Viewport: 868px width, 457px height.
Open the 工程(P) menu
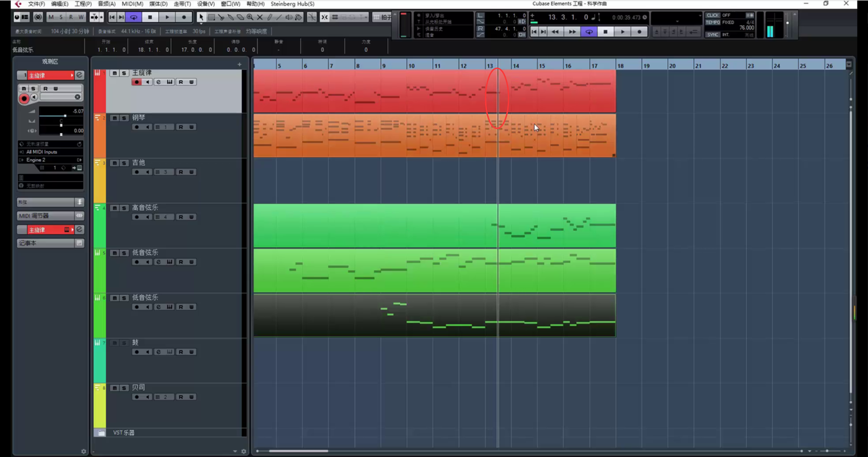point(83,4)
